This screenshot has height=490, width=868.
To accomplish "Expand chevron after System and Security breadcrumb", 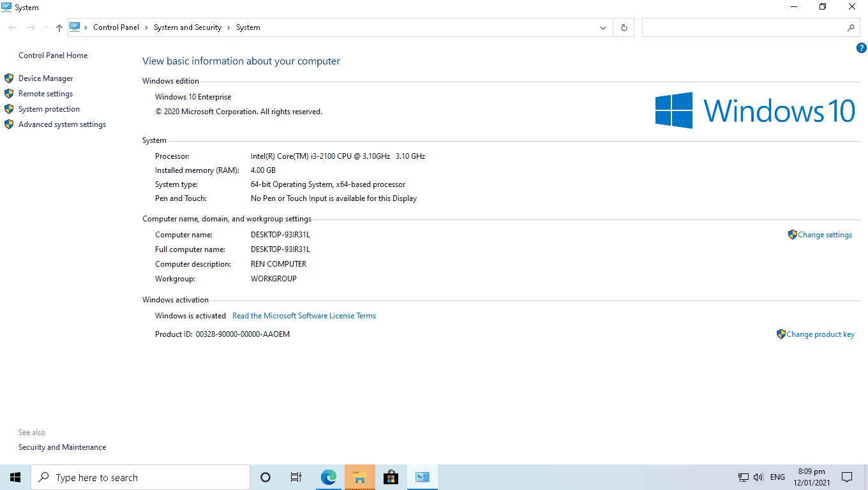I will click(x=228, y=27).
